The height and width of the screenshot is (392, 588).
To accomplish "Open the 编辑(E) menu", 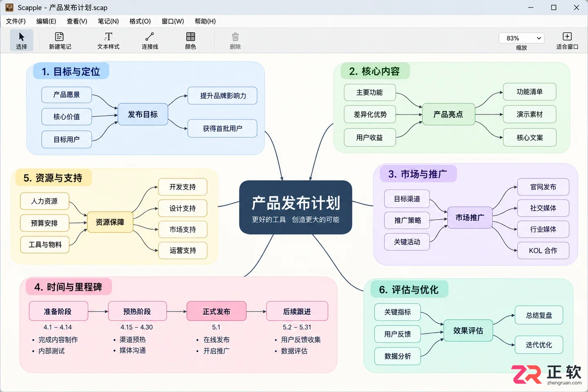I will click(x=46, y=21).
